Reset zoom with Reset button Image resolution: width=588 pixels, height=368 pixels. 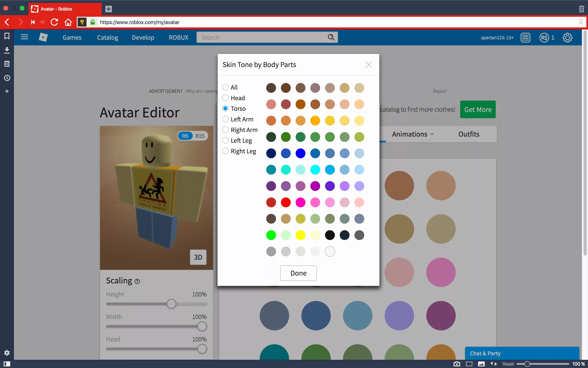[x=508, y=364]
